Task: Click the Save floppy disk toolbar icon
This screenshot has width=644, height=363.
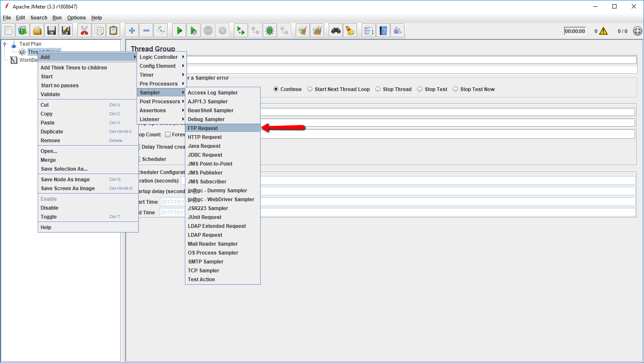Action: pyautogui.click(x=52, y=30)
